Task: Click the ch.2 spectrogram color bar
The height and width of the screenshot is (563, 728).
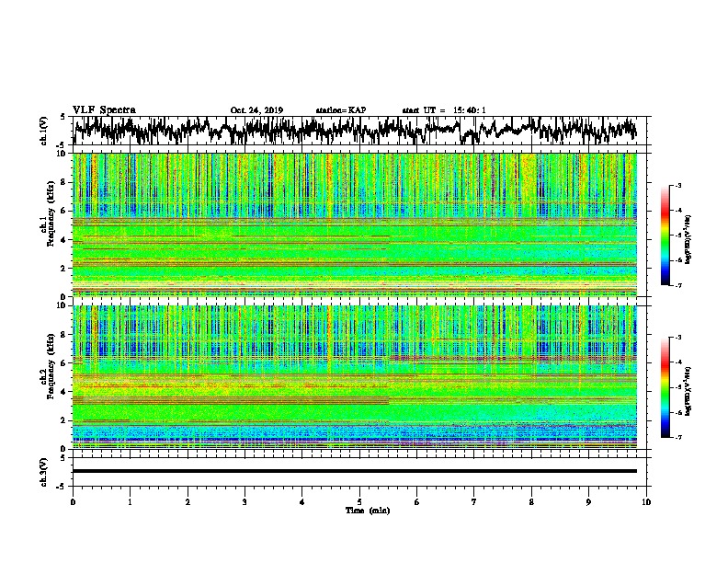Action: (x=665, y=387)
